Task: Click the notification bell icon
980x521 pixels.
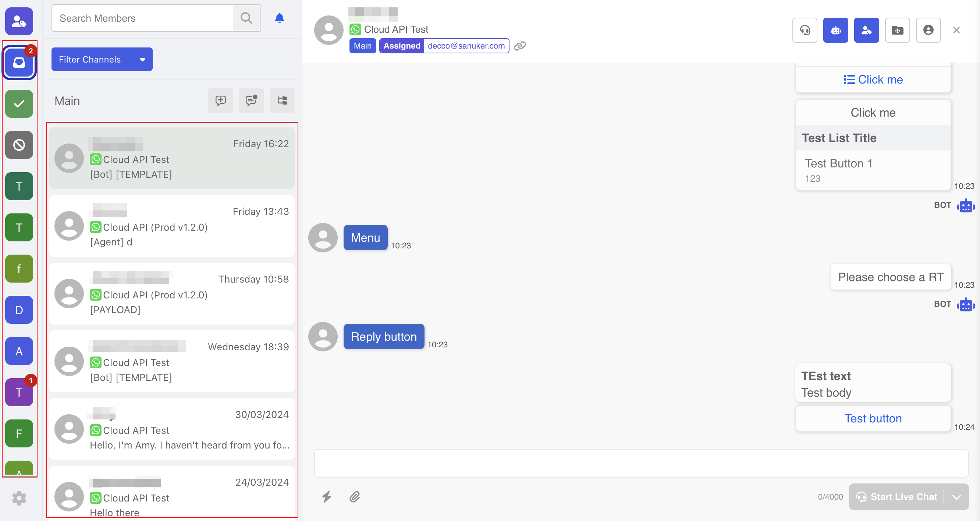Action: click(279, 18)
